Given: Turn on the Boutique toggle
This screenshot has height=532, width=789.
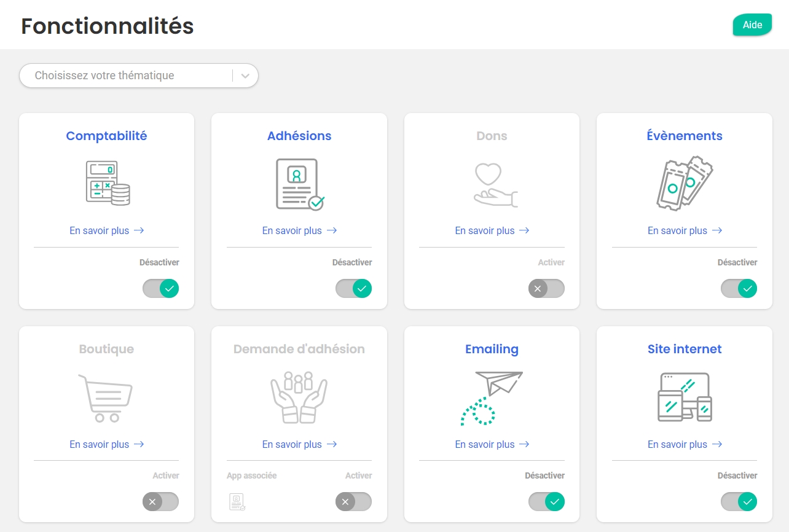Looking at the screenshot, I should tap(161, 502).
